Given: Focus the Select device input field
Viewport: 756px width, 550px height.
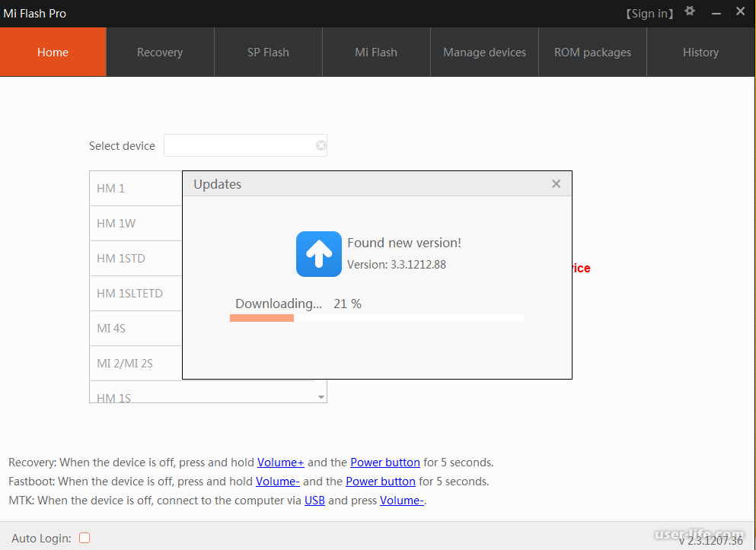Looking at the screenshot, I should tap(245, 145).
